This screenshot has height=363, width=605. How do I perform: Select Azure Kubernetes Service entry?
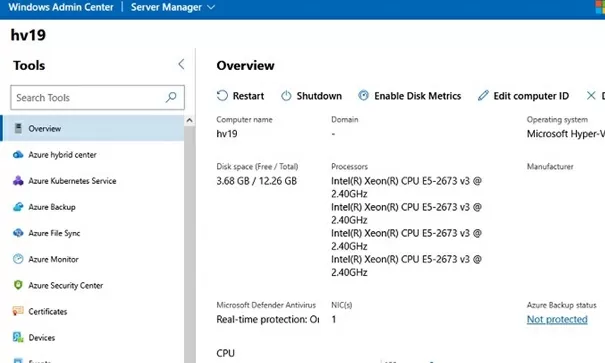(x=93, y=181)
